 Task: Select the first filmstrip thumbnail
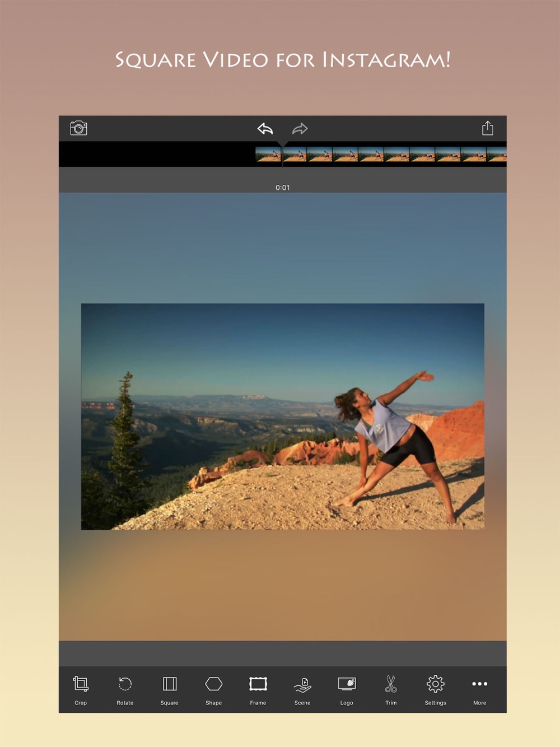pos(268,154)
